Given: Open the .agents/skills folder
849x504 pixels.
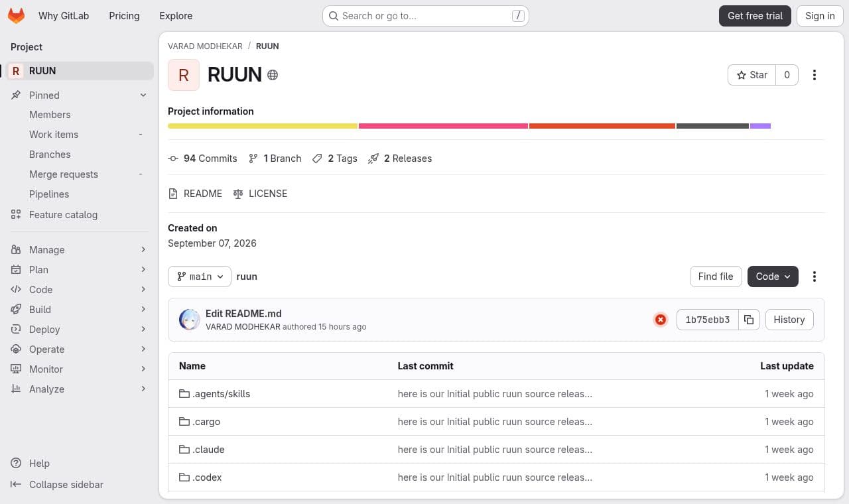Looking at the screenshot, I should click(222, 394).
